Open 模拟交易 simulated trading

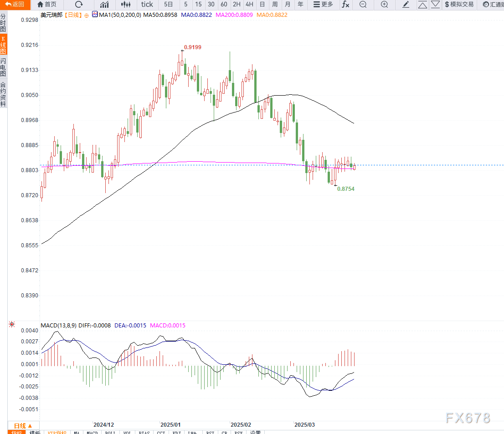pos(459,5)
